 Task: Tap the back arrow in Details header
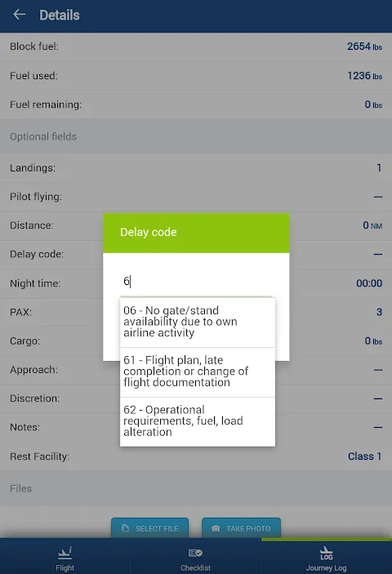[20, 15]
